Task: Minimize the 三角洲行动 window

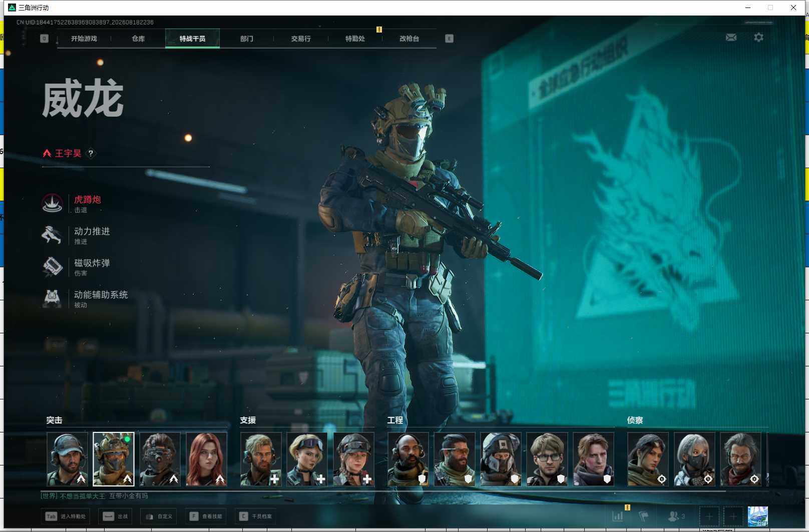Action: (748, 8)
